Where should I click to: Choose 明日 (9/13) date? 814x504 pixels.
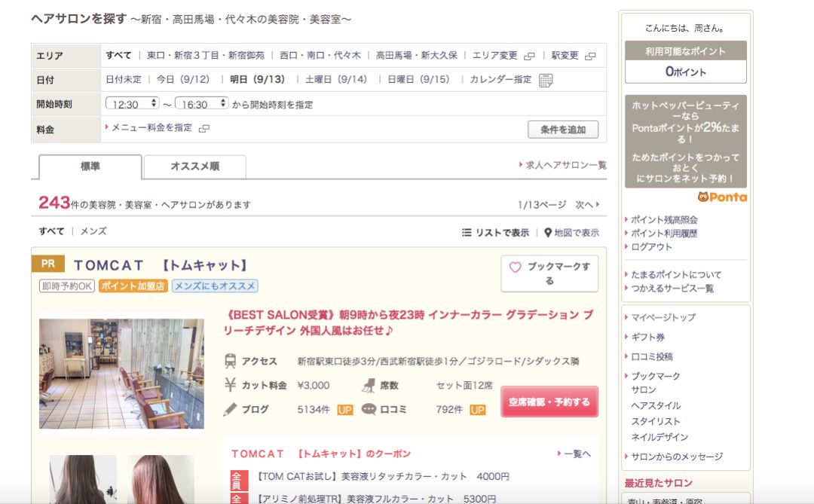[258, 79]
